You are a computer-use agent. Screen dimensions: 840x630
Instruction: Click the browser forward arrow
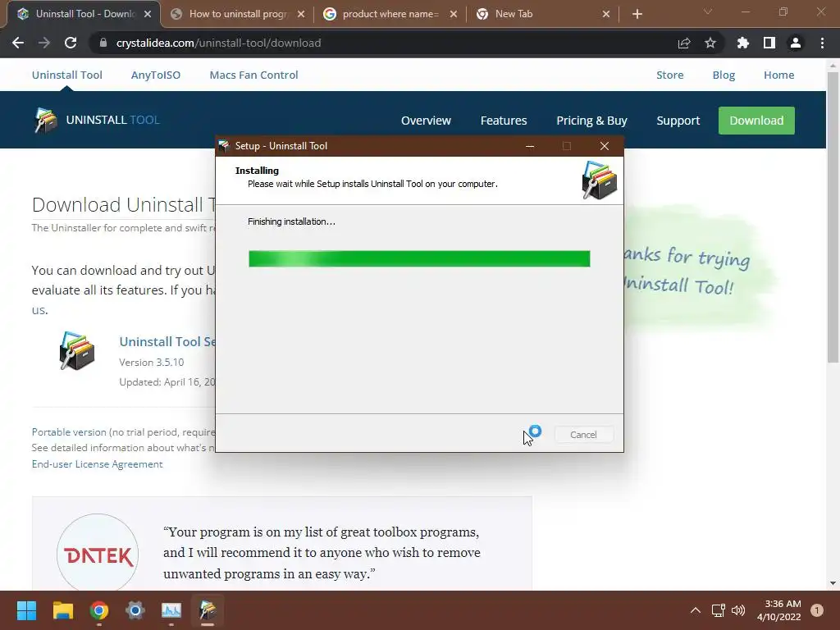point(44,43)
